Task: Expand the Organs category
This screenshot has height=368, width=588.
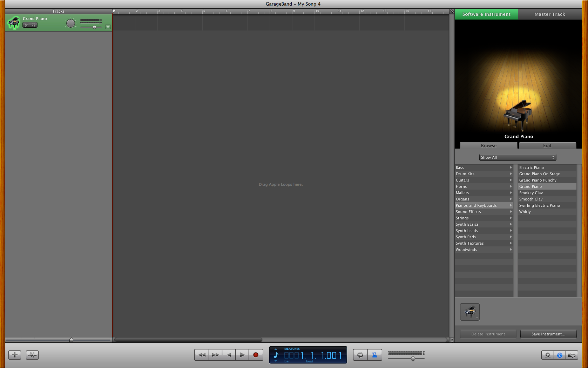Action: [x=484, y=199]
